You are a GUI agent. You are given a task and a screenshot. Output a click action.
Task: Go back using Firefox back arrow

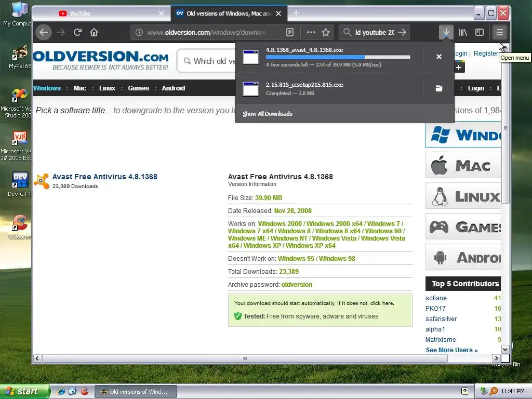[x=44, y=32]
